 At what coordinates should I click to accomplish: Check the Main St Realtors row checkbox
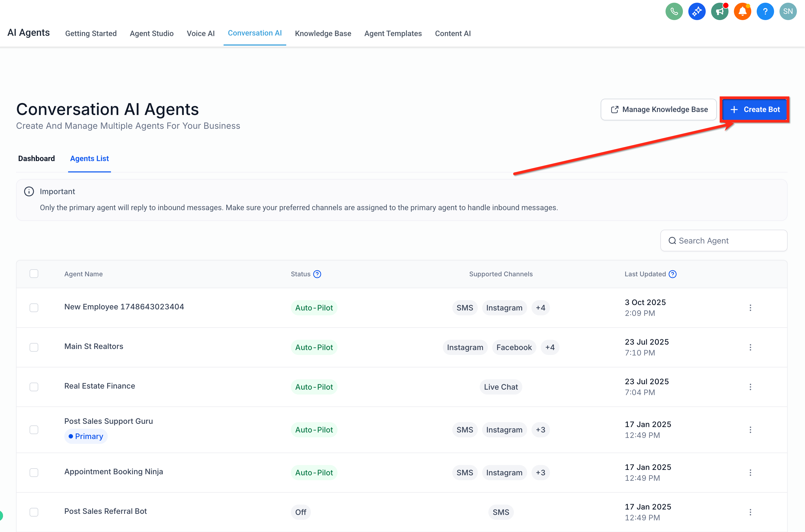(34, 347)
